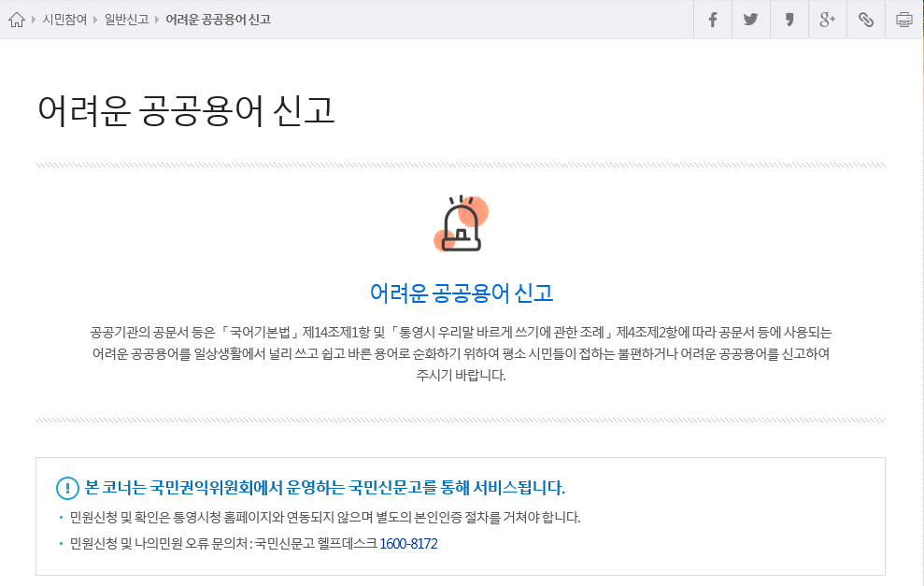Click the home icon in the breadcrumb

[x=16, y=20]
